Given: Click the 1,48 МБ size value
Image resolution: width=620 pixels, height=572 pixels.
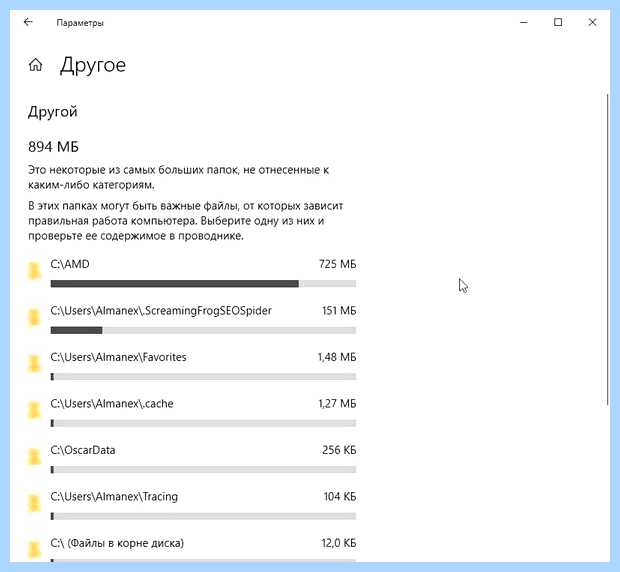Looking at the screenshot, I should (x=337, y=357).
